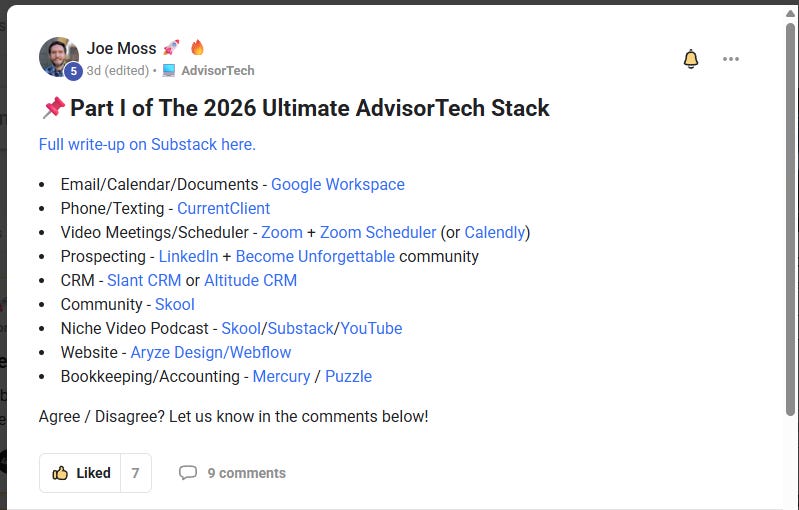The image size is (799, 510).
Task: Open Become Unforgettable community link
Action: (x=315, y=256)
